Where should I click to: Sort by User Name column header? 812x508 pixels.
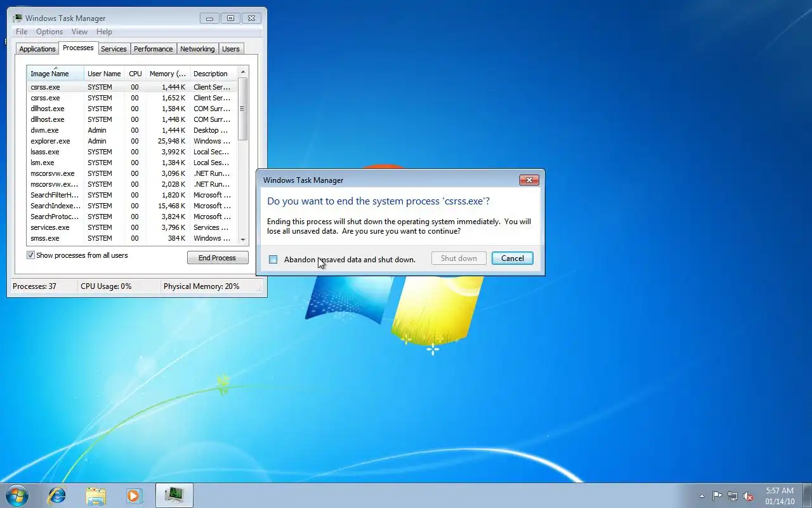pyautogui.click(x=104, y=73)
